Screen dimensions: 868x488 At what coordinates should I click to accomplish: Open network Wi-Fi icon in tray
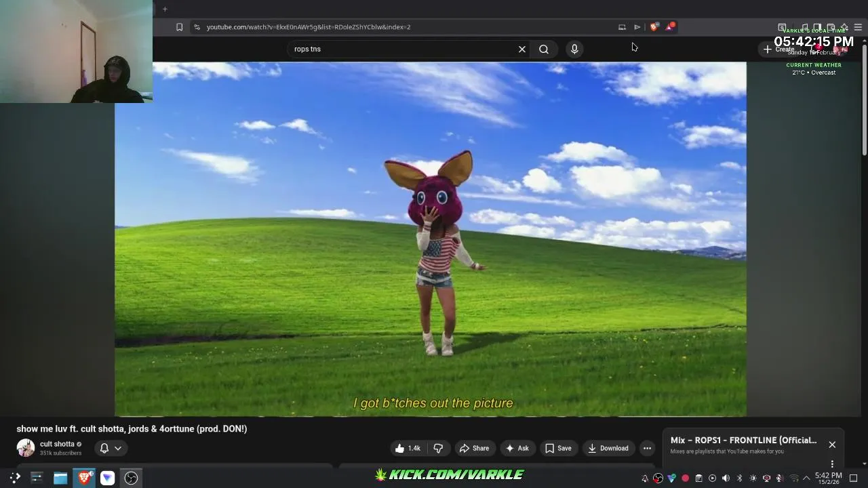[794, 479]
